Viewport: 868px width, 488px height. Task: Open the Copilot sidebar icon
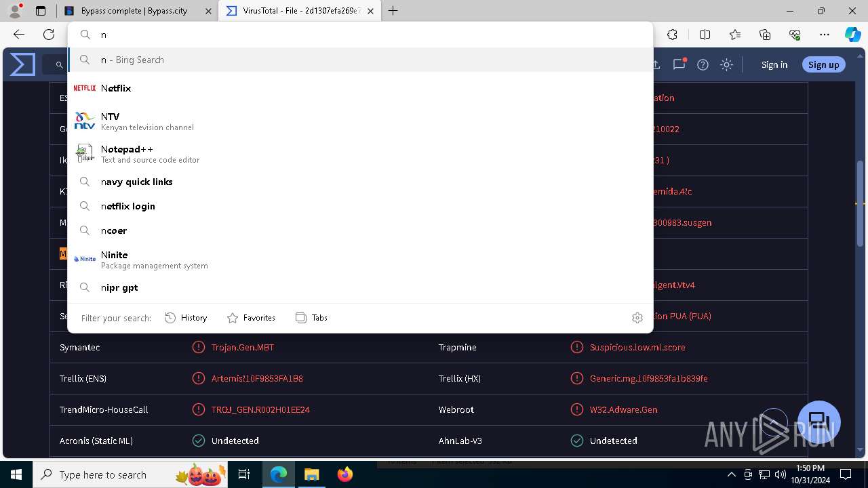pyautogui.click(x=852, y=35)
